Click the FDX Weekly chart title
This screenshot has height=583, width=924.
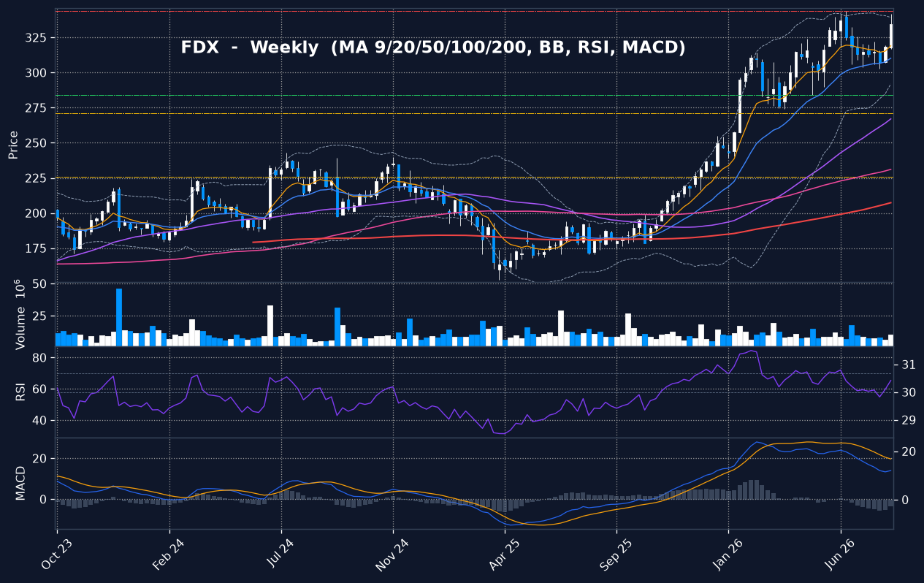(x=433, y=48)
